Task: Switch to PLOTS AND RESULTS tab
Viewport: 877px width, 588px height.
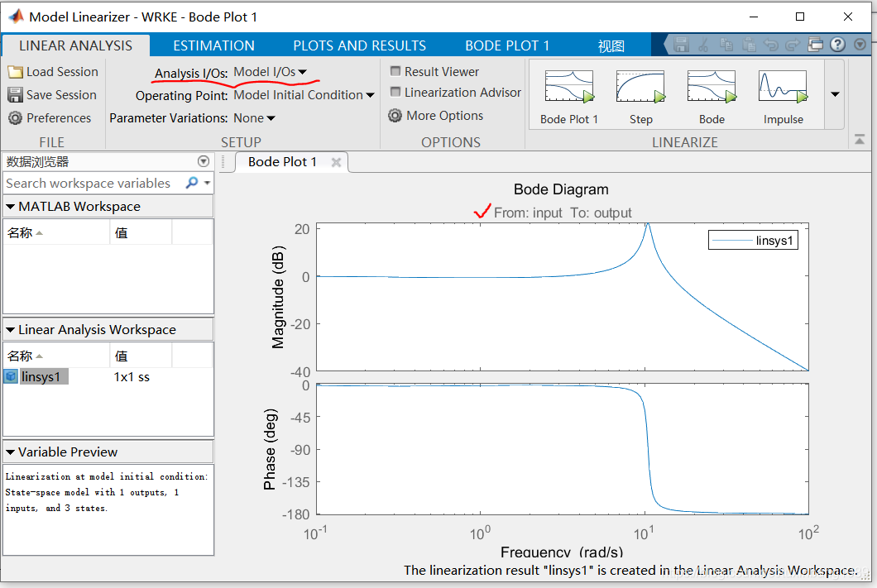Action: [359, 45]
